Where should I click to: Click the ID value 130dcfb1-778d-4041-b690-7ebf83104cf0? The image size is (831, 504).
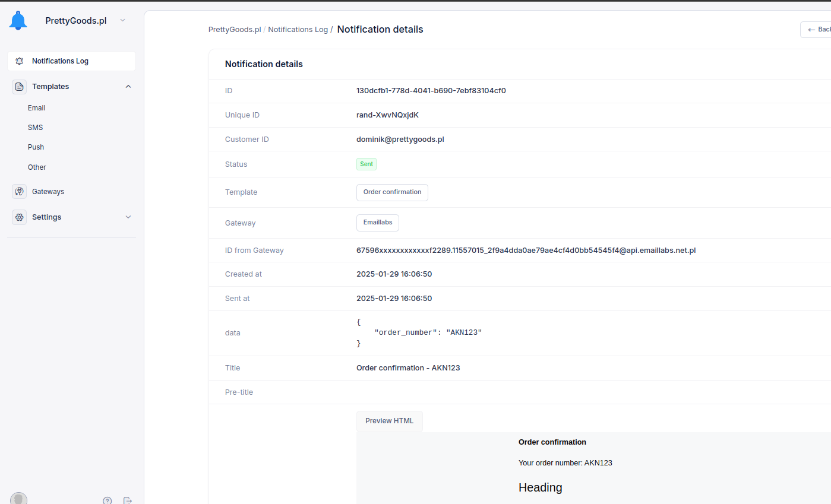(431, 91)
